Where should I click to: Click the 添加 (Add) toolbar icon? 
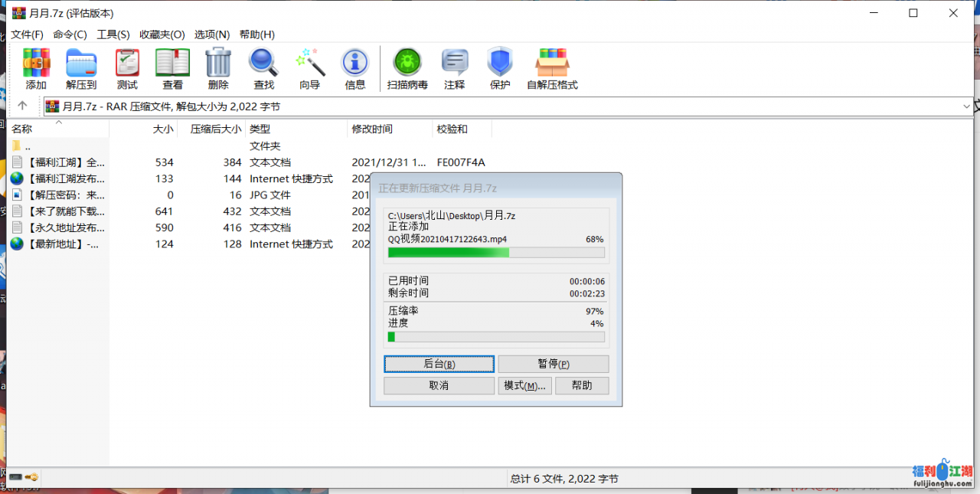point(36,69)
